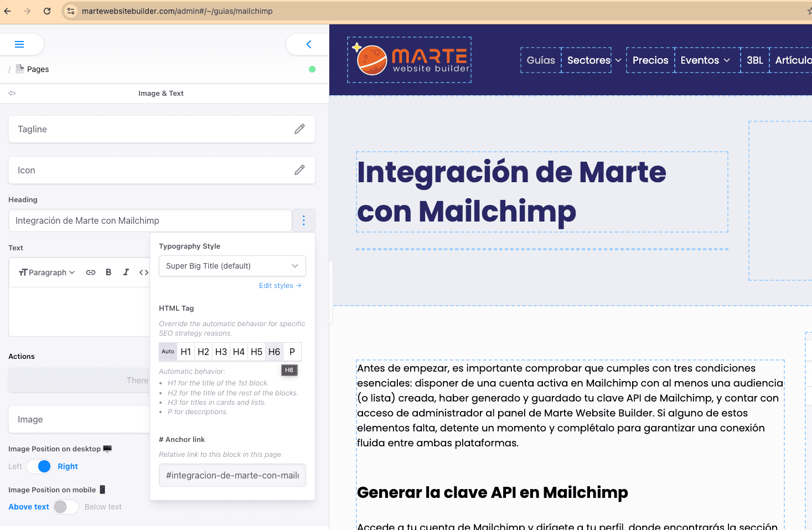Insert a link in the text editor

pos(91,272)
